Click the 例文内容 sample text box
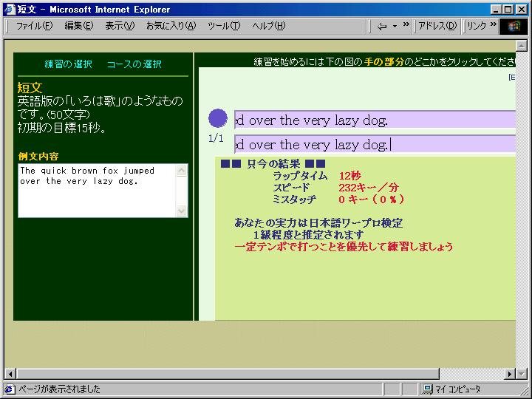The width and height of the screenshot is (532, 399). click(x=97, y=191)
